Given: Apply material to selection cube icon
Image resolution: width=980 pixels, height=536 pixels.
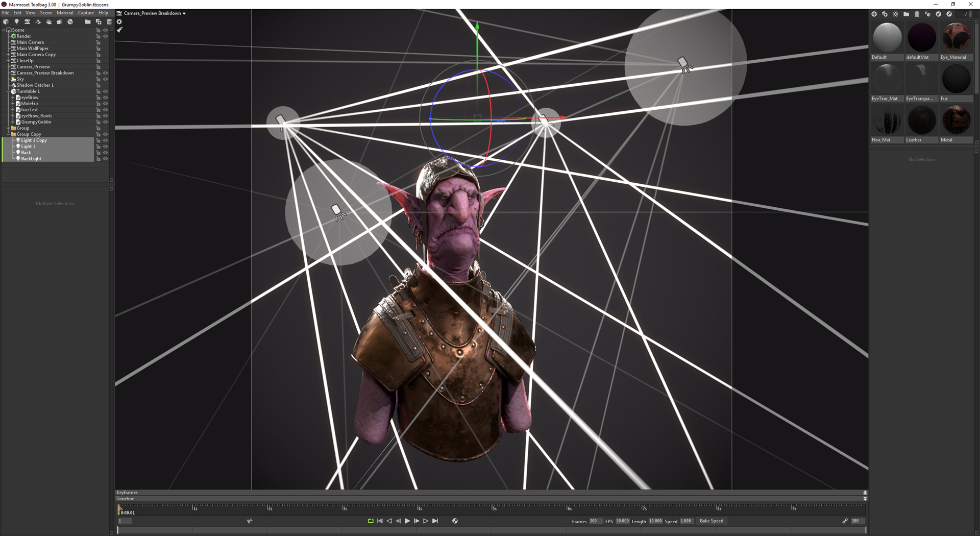Looking at the screenshot, I should pyautogui.click(x=927, y=14).
